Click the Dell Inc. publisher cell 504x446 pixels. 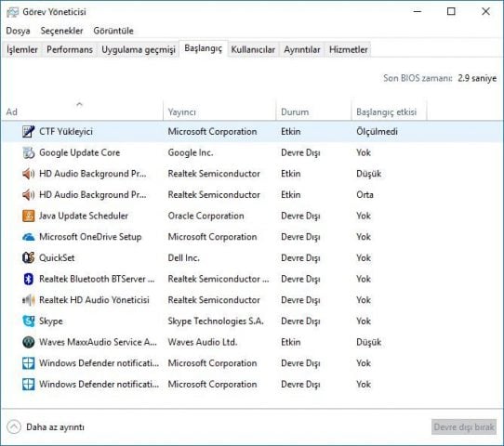pos(183,257)
